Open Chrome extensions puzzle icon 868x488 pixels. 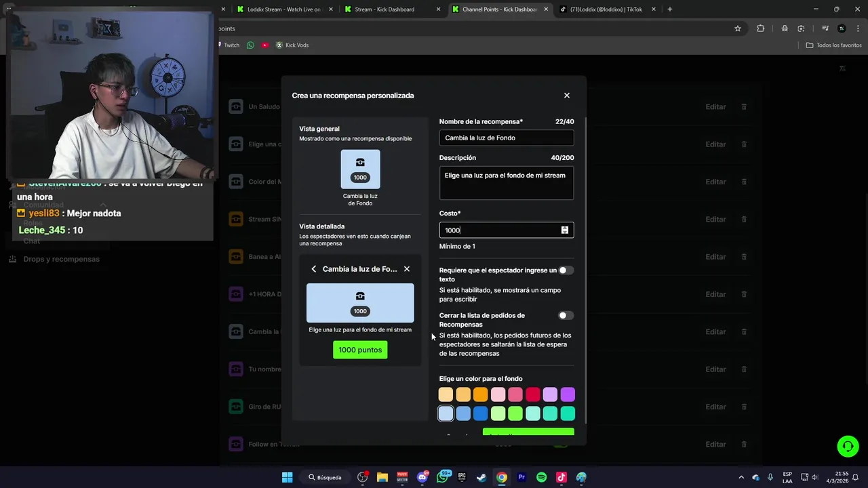click(760, 28)
